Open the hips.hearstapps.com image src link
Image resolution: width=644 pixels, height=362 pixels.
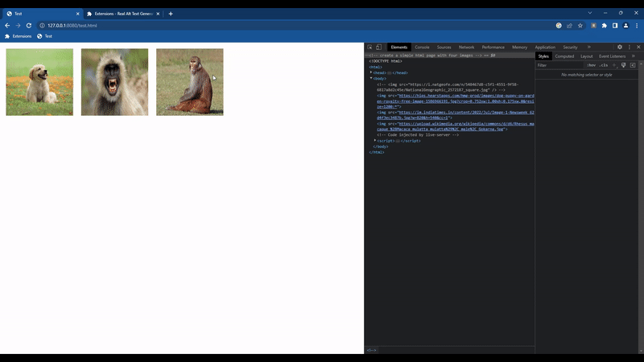tap(456, 101)
